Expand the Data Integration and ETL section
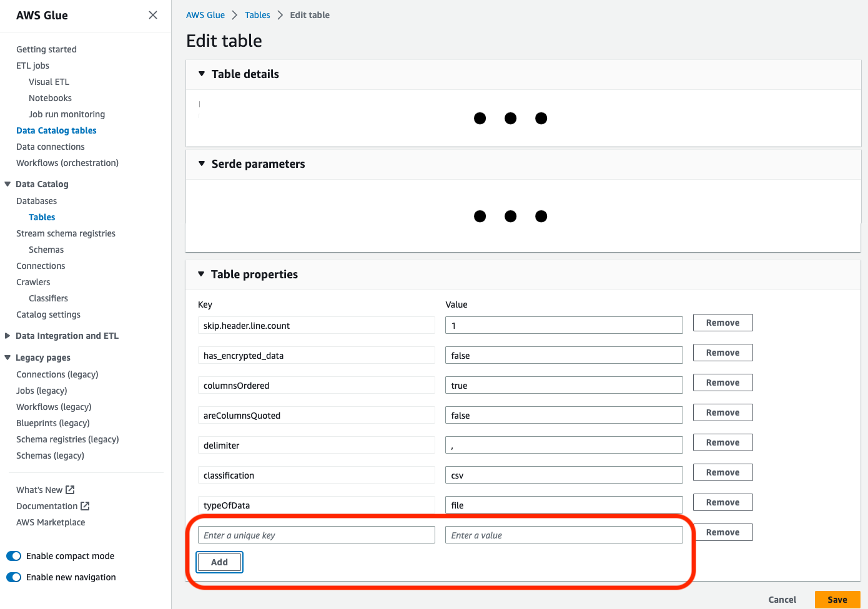Viewport: 868px width, 609px height. (7, 335)
